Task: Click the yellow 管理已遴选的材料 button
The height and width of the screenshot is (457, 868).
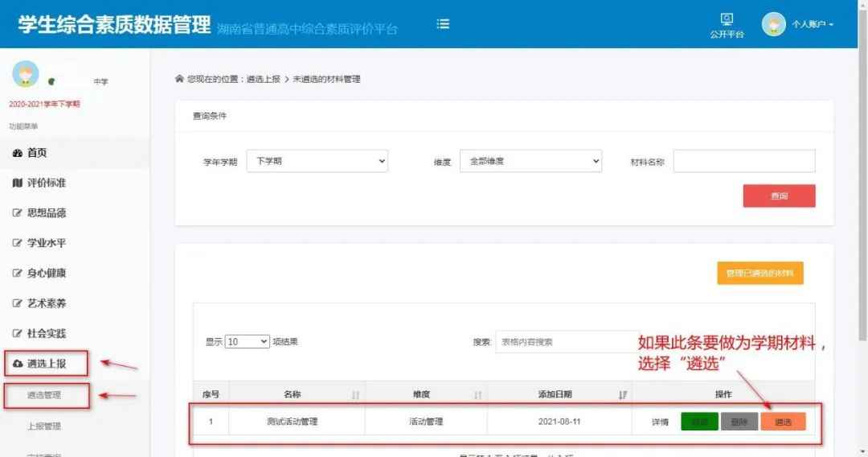Action: (x=759, y=274)
